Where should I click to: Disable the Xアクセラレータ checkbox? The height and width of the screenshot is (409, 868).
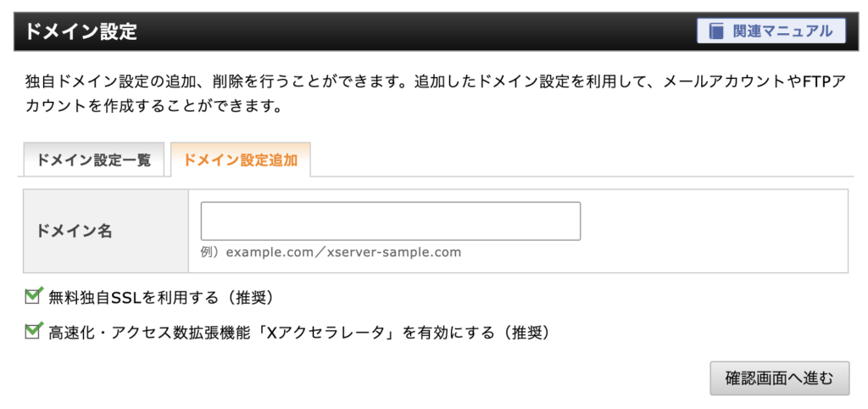(x=33, y=332)
